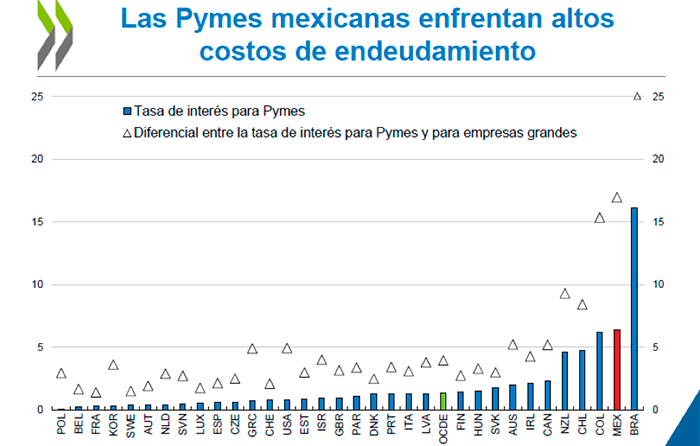Click the 'COL' axis label

tap(600, 424)
